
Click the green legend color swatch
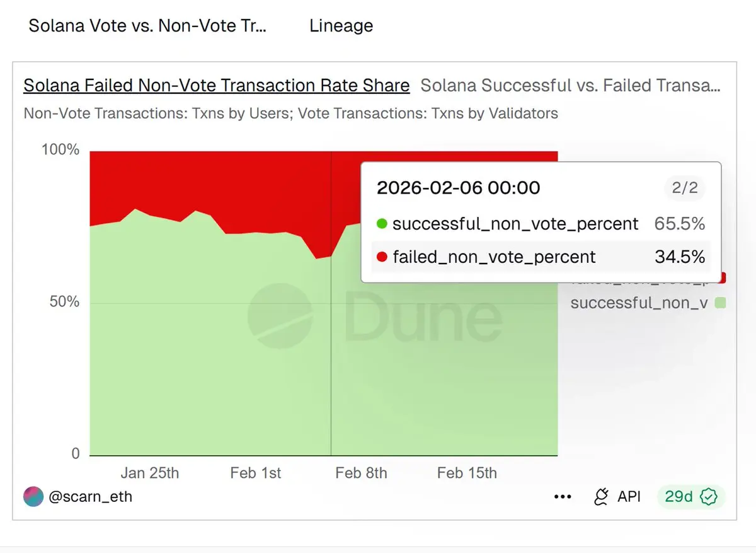[720, 303]
